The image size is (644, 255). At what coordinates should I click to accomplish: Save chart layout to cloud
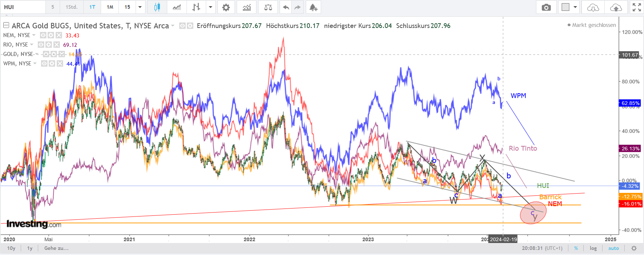click(x=616, y=7)
